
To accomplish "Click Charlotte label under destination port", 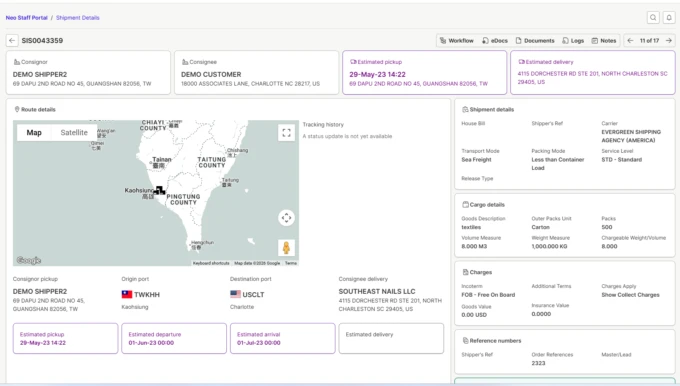I will pos(242,307).
